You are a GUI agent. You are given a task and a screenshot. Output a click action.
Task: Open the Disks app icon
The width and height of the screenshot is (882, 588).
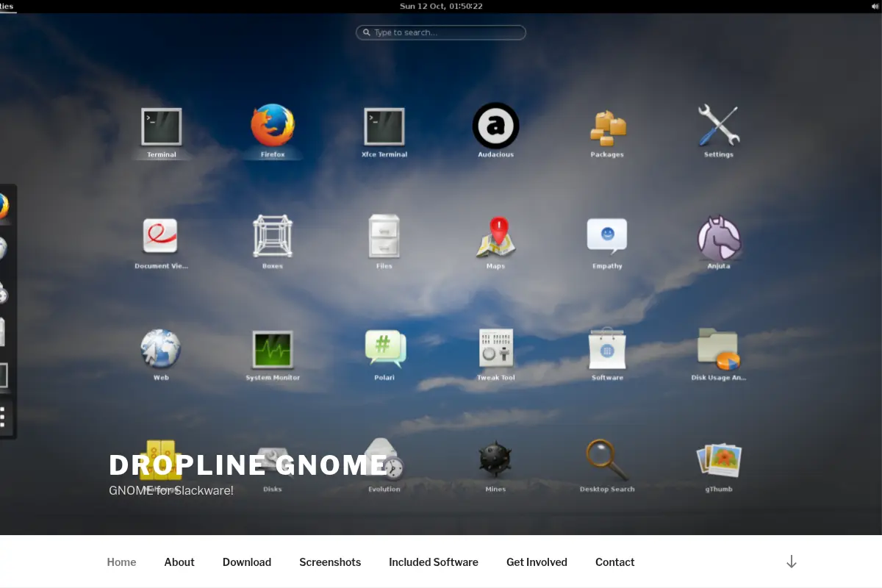point(273,460)
